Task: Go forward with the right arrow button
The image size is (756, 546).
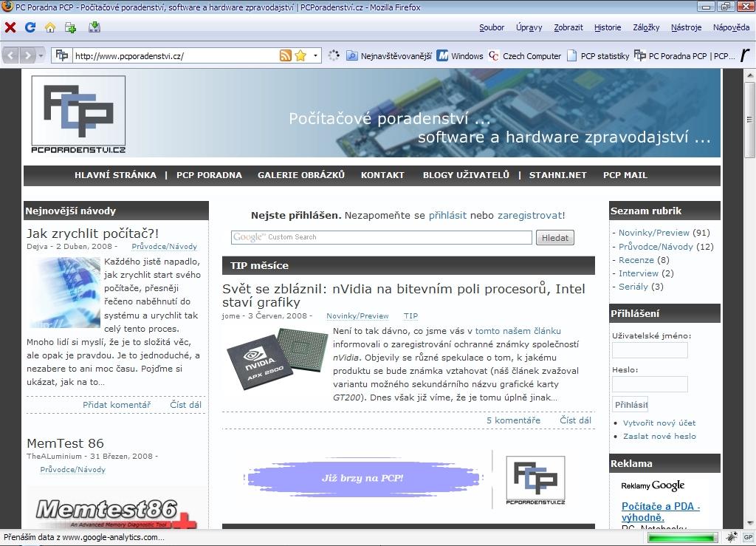Action: (x=27, y=55)
